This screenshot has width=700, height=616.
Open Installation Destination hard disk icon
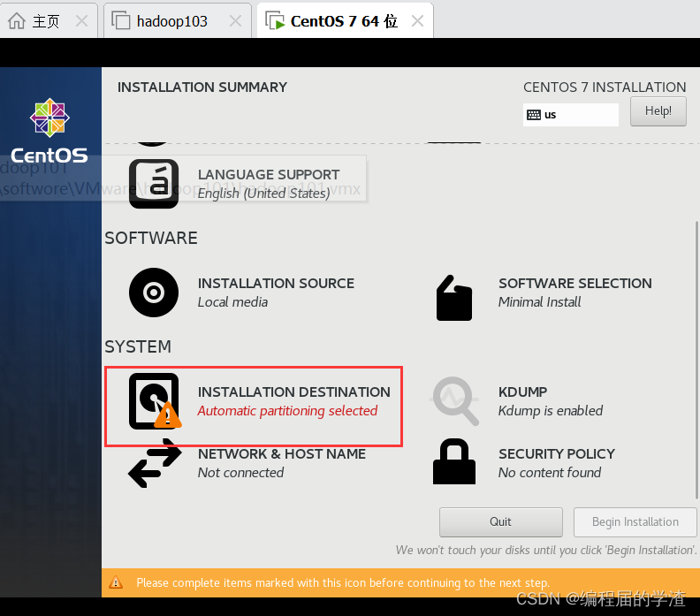(x=155, y=401)
